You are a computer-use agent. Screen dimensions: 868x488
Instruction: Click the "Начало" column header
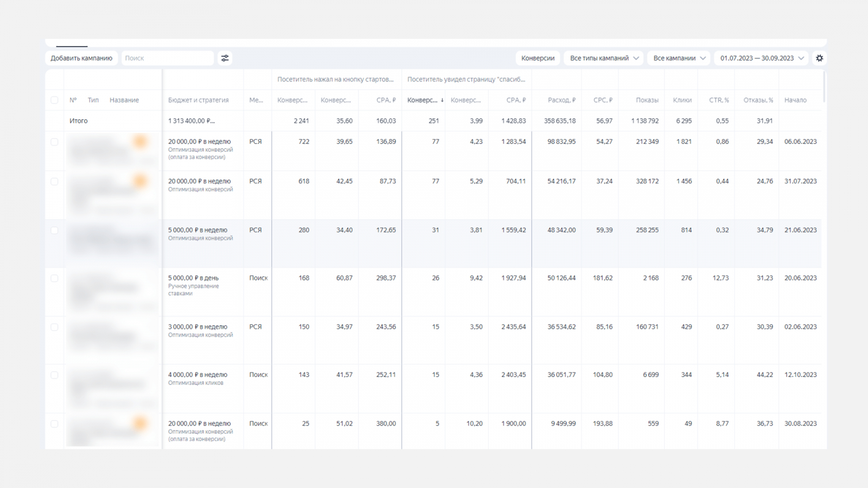(795, 100)
